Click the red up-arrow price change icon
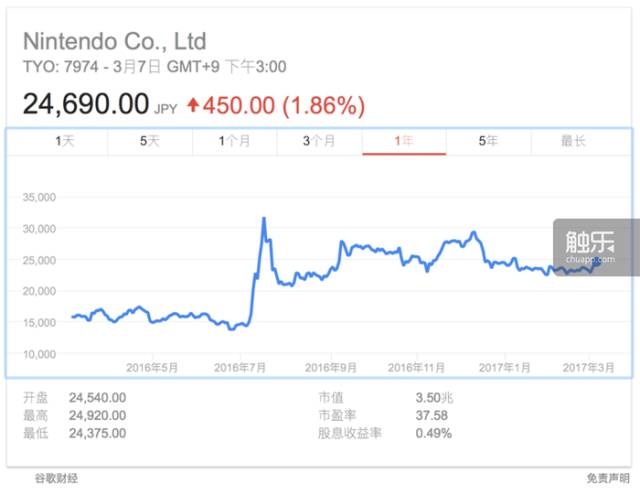Viewport: 640px width, 495px height. pos(193,105)
